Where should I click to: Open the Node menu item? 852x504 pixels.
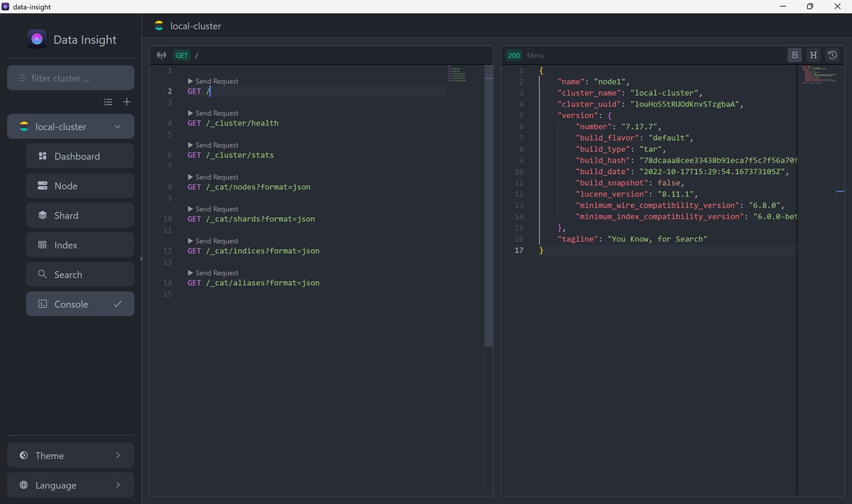(x=80, y=186)
